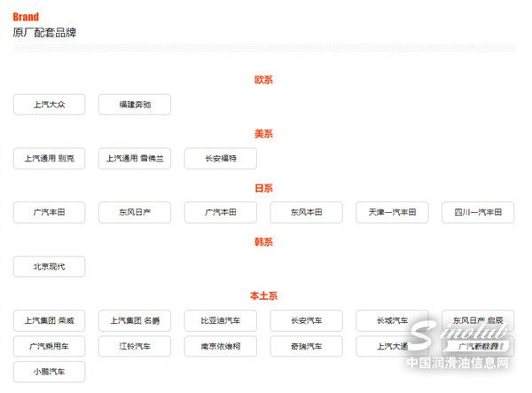Open the 东风日产 brand button

[135, 212]
